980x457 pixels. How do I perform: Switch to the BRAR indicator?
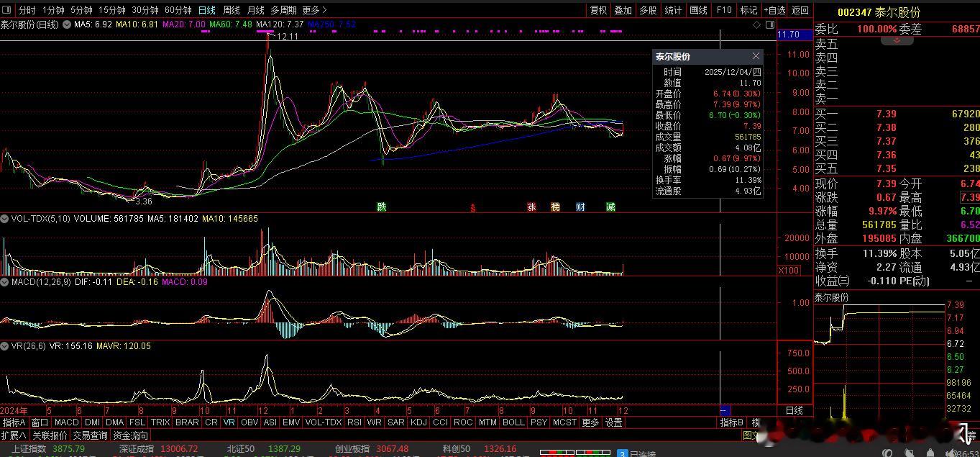pos(187,422)
